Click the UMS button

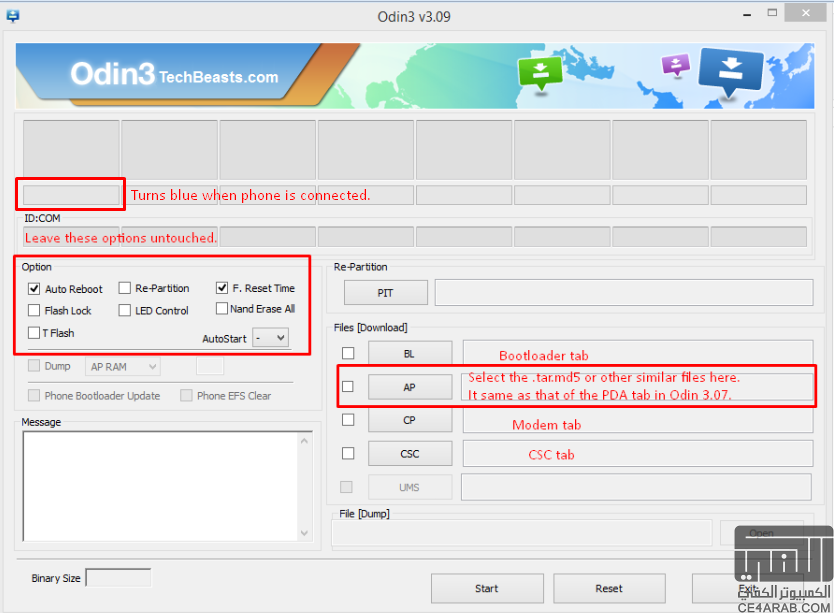point(410,487)
